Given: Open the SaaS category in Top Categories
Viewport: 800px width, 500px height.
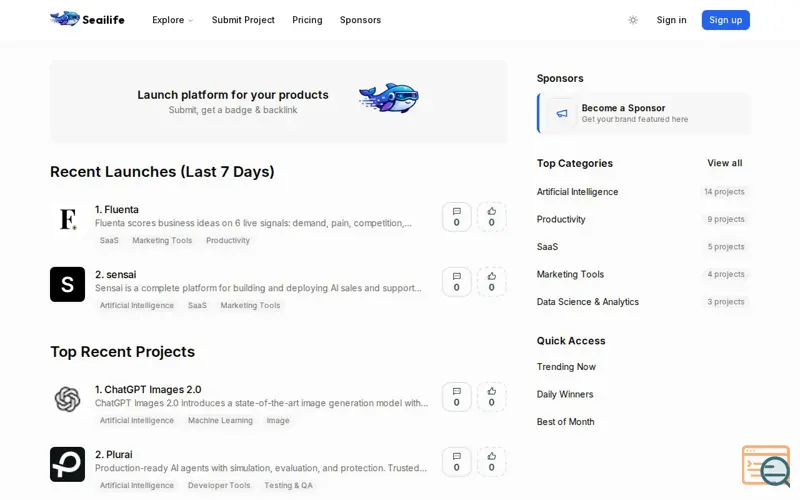Looking at the screenshot, I should (x=547, y=247).
